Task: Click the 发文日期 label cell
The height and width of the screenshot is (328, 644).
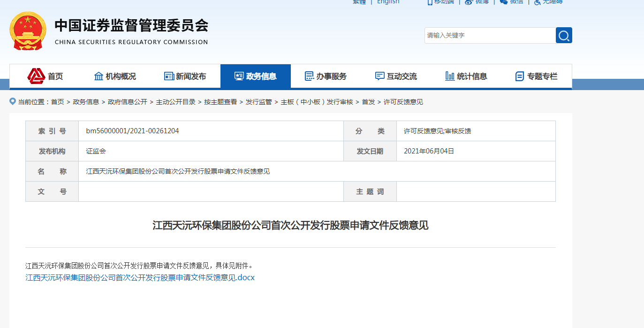Action: point(370,151)
